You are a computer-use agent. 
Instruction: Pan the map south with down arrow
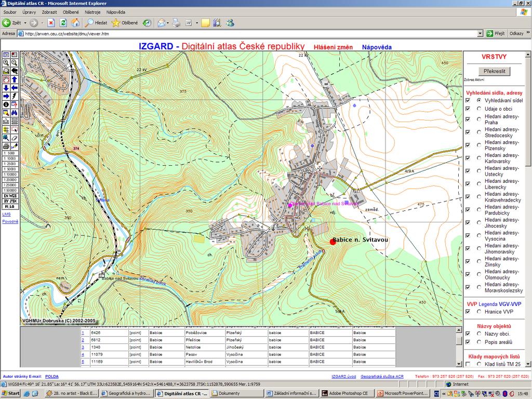(x=6, y=88)
